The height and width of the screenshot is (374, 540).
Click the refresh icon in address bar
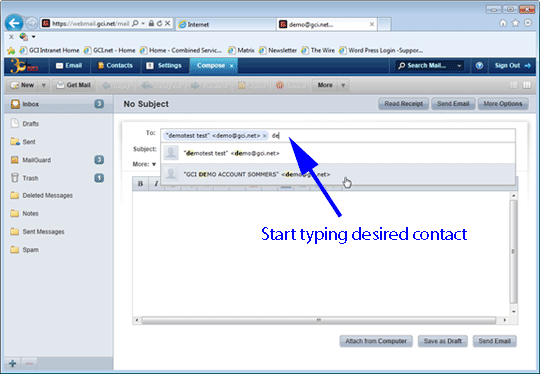pyautogui.click(x=159, y=23)
